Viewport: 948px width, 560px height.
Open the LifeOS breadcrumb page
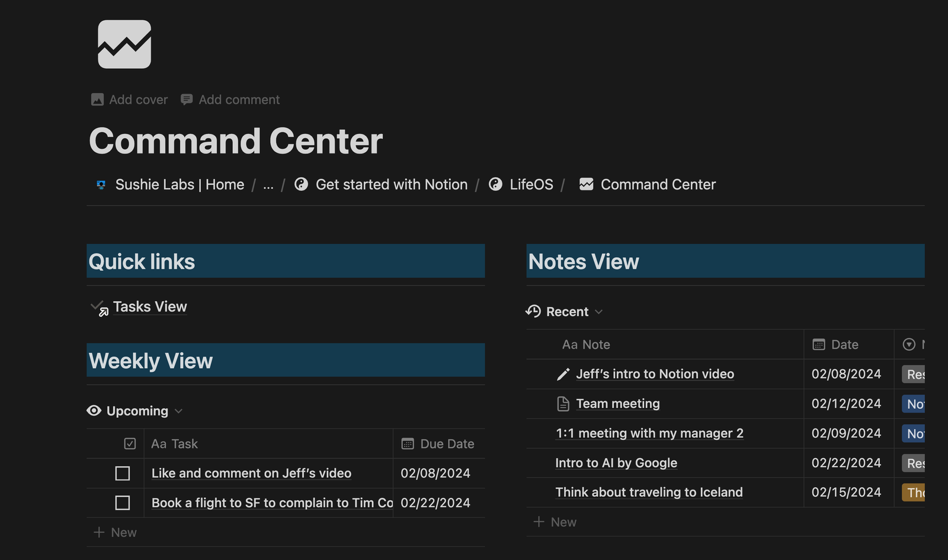(531, 184)
